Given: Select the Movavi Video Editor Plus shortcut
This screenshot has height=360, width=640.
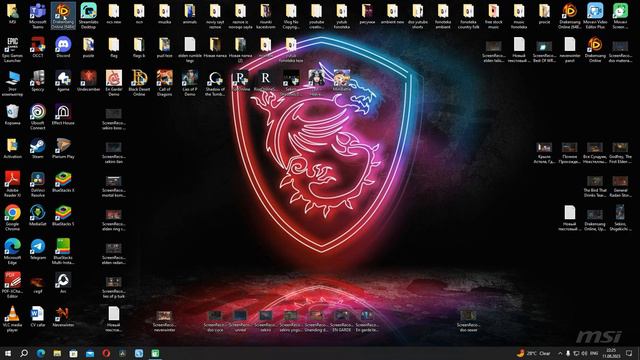Looking at the screenshot, I should [595, 16].
